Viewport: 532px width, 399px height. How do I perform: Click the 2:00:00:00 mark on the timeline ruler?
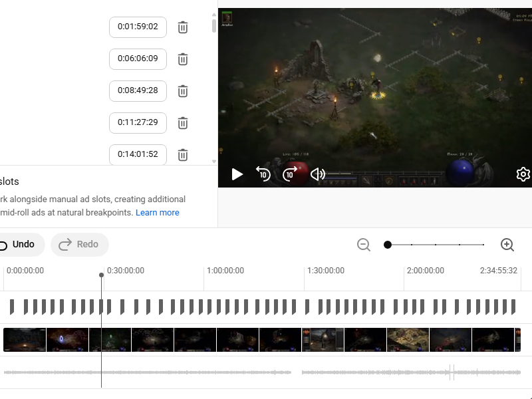[x=426, y=271]
